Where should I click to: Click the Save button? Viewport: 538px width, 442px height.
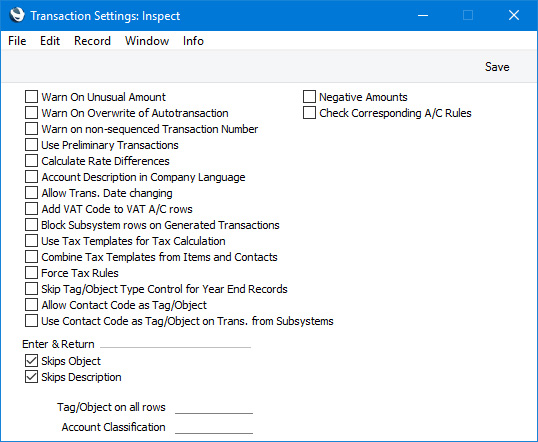pyautogui.click(x=497, y=67)
